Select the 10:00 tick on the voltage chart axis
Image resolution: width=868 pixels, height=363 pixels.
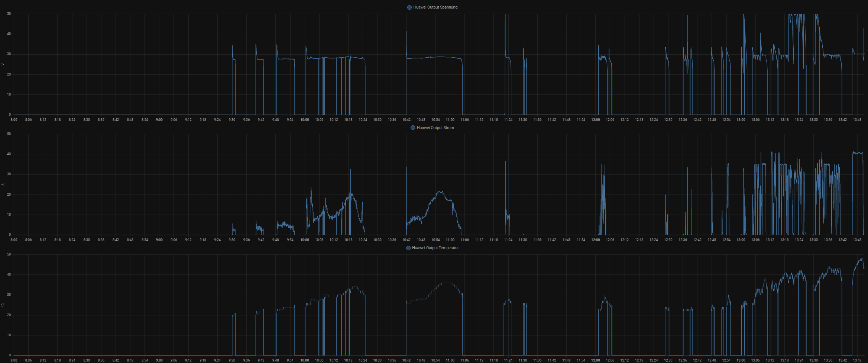point(305,120)
